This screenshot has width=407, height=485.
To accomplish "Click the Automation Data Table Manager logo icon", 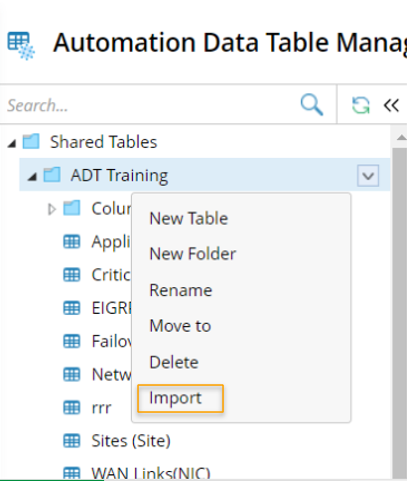I will (21, 46).
